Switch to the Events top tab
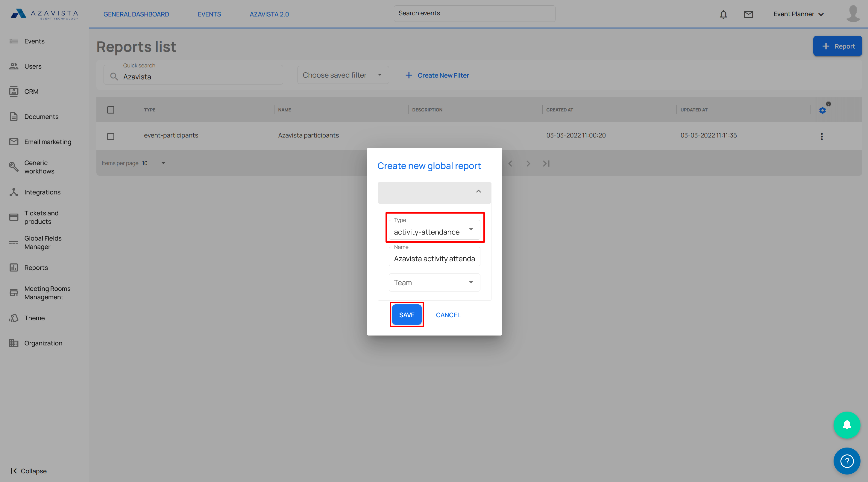The height and width of the screenshot is (482, 868). 209,14
